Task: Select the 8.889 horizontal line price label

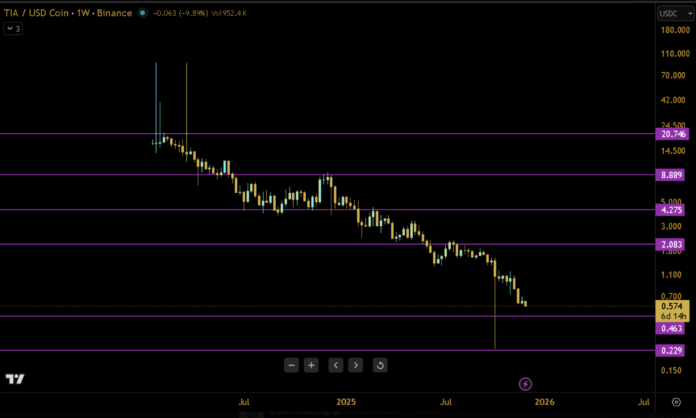Action: click(672, 175)
